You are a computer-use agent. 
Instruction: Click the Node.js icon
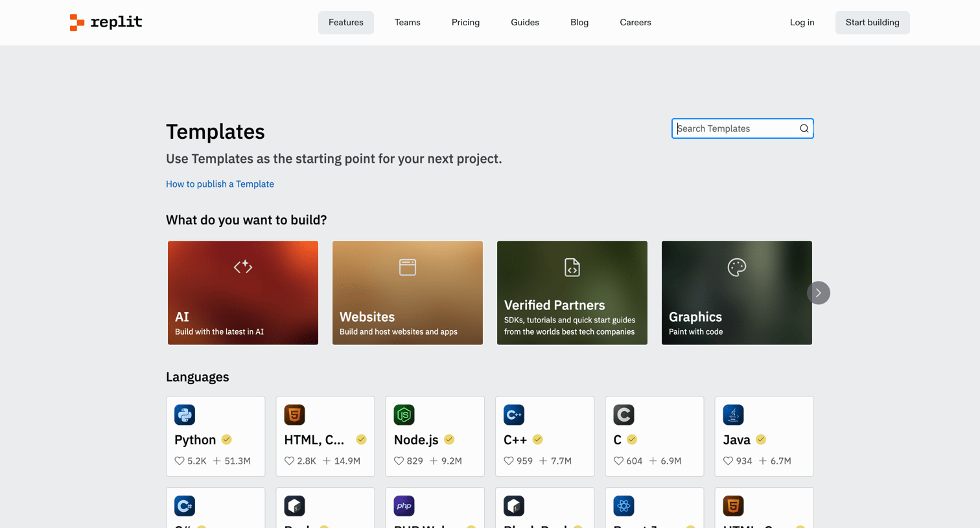[x=404, y=414]
